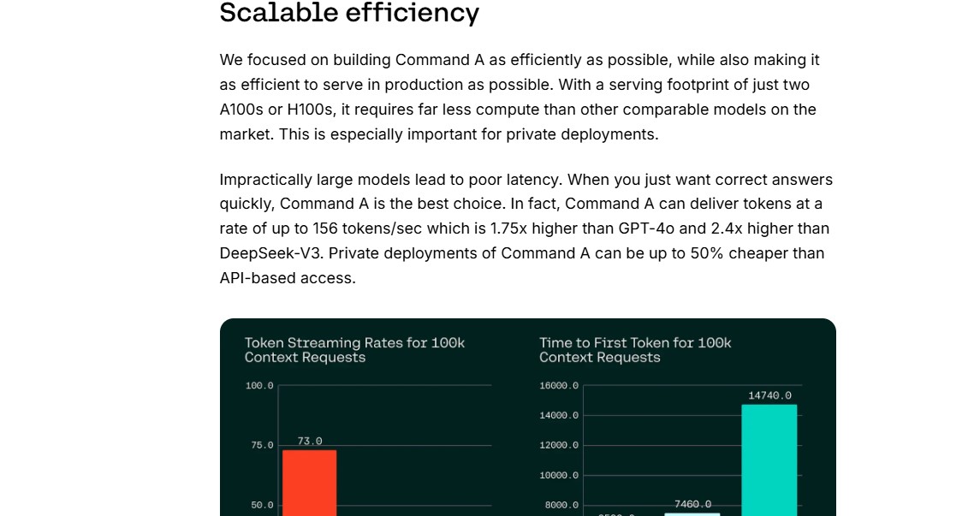980x516 pixels.
Task: Select the "Time to First Token" chart title
Action: point(635,350)
